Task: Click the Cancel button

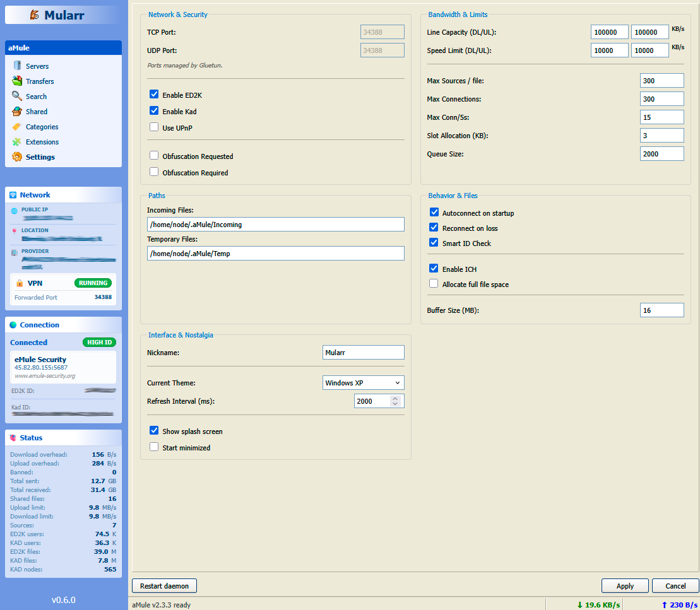Action: click(x=675, y=586)
